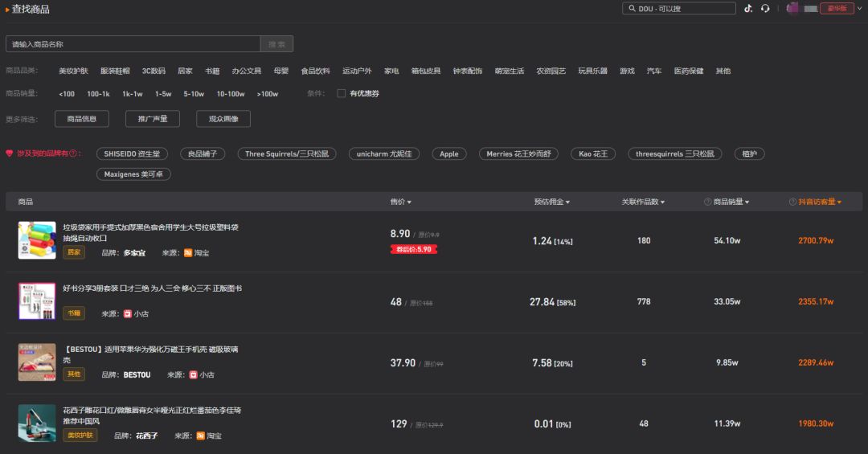868x454 pixels.
Task: Filter sales volume by >100w
Action: pos(268,93)
